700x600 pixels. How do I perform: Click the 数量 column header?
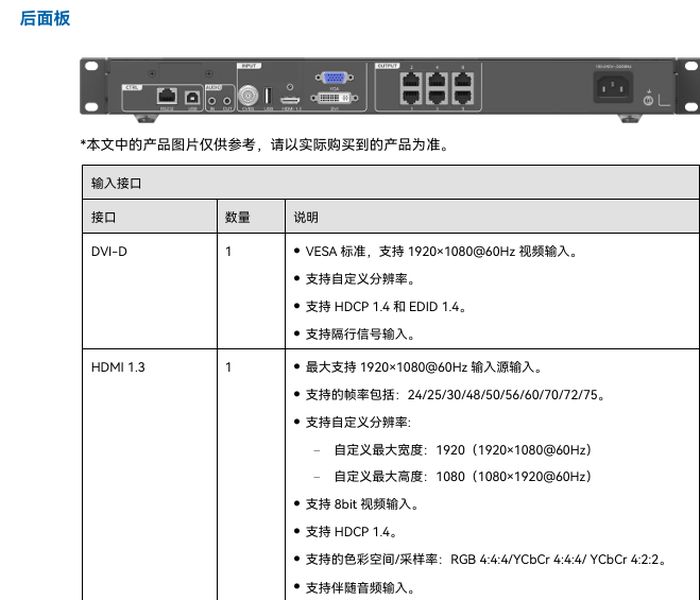pos(251,217)
